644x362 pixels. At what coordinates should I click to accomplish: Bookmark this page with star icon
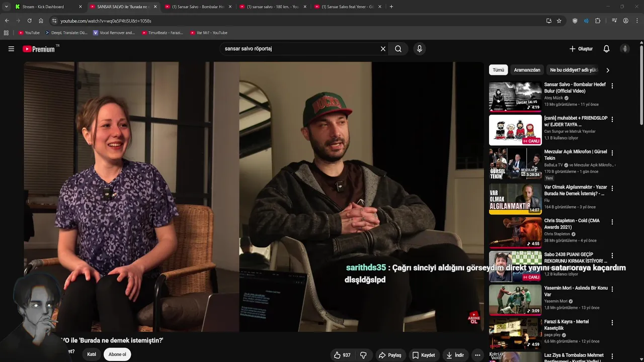(x=559, y=21)
